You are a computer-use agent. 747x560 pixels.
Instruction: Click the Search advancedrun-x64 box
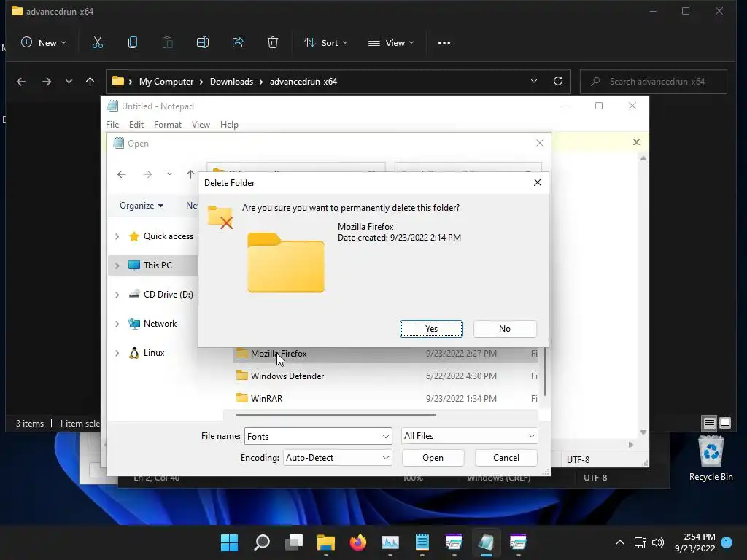[x=654, y=82]
